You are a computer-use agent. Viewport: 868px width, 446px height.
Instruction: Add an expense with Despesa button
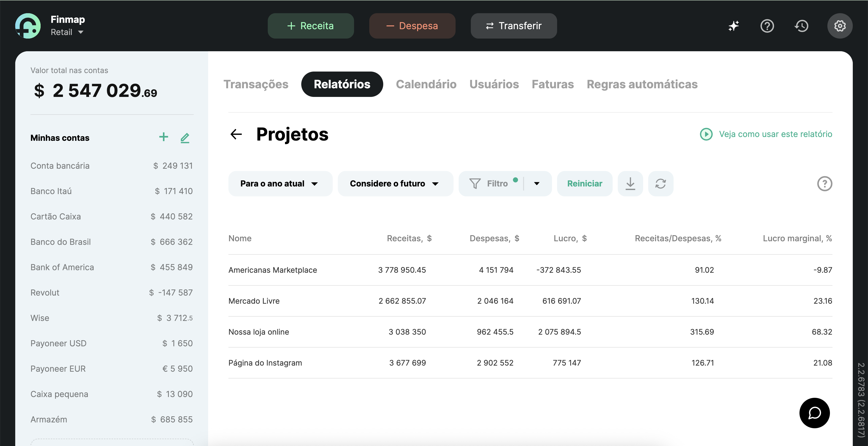pyautogui.click(x=412, y=26)
